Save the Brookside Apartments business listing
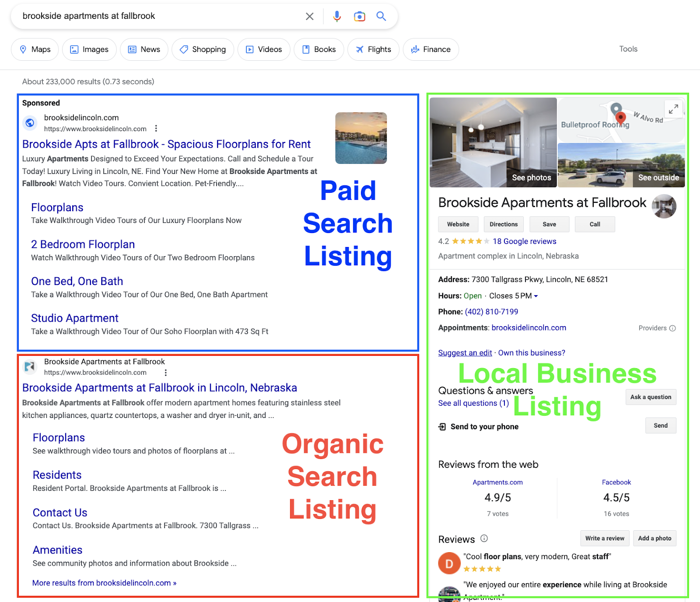The width and height of the screenshot is (700, 602). point(549,224)
